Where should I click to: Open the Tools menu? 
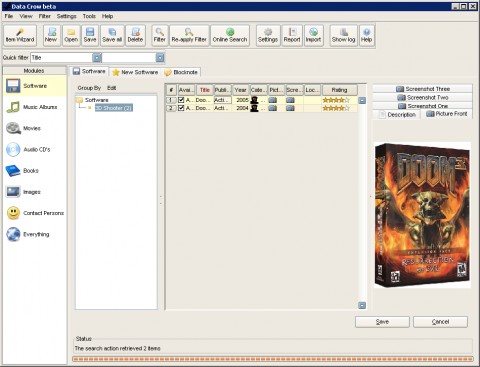pos(89,16)
